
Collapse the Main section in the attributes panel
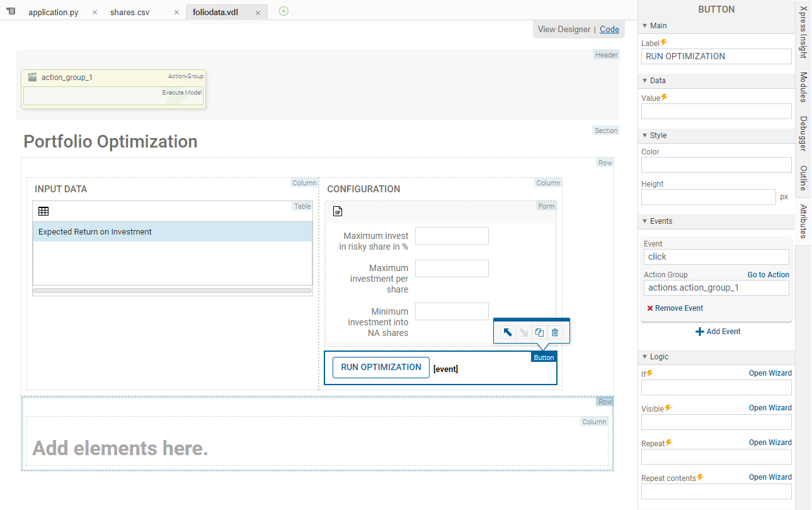[645, 26]
